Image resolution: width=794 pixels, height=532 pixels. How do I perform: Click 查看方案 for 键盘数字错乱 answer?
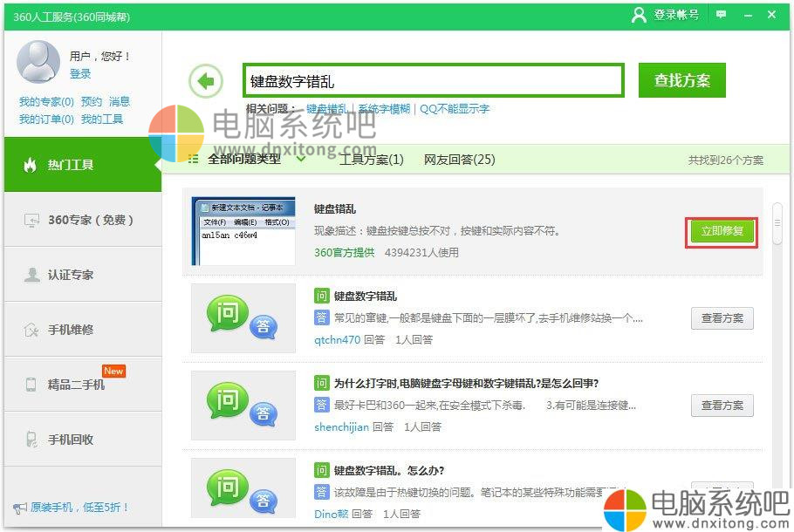click(722, 318)
